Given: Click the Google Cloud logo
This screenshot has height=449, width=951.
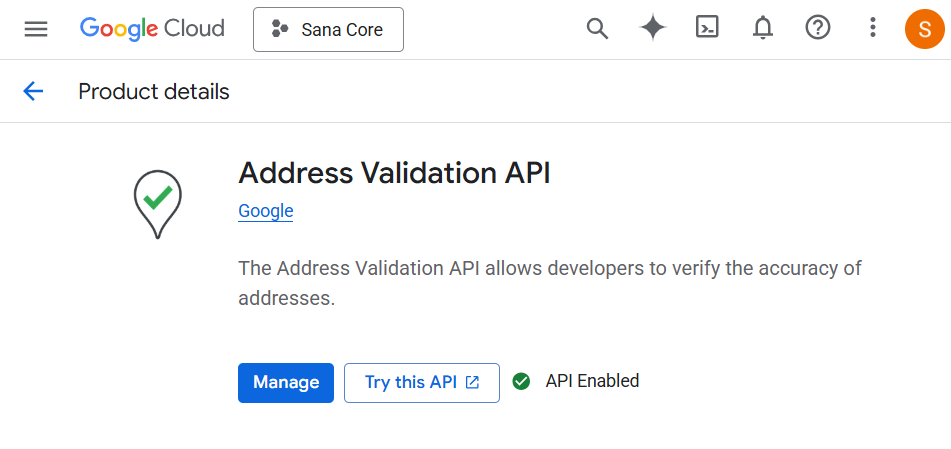Looking at the screenshot, I should (152, 29).
